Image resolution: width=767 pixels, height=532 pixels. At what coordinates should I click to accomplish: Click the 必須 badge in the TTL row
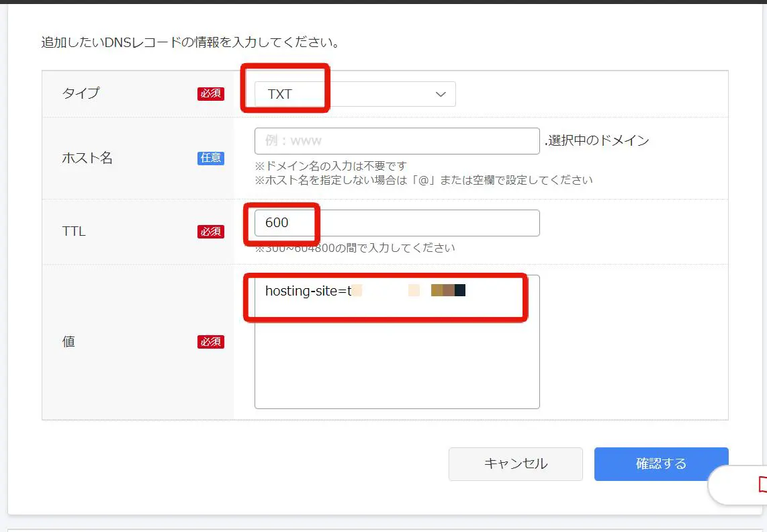[210, 231]
